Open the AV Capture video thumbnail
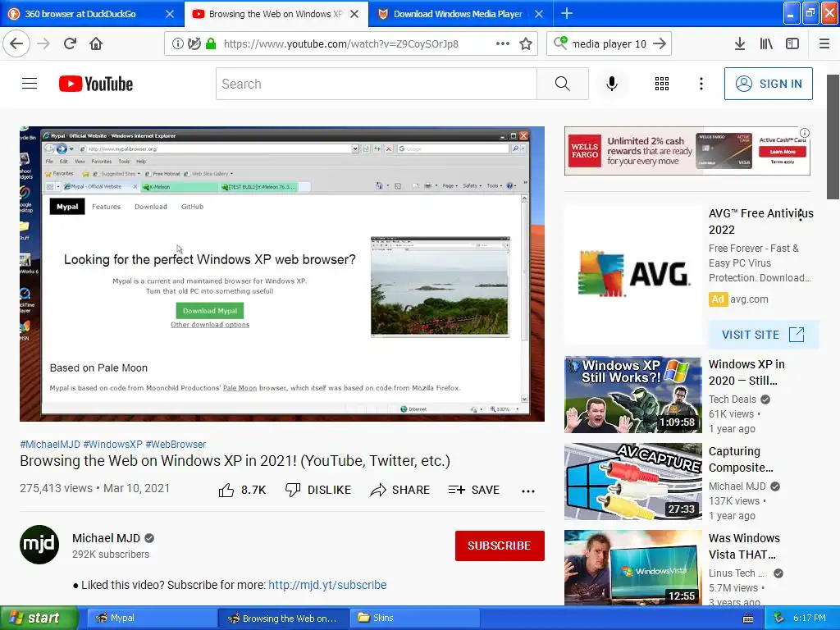The width and height of the screenshot is (840, 630). pyautogui.click(x=632, y=481)
